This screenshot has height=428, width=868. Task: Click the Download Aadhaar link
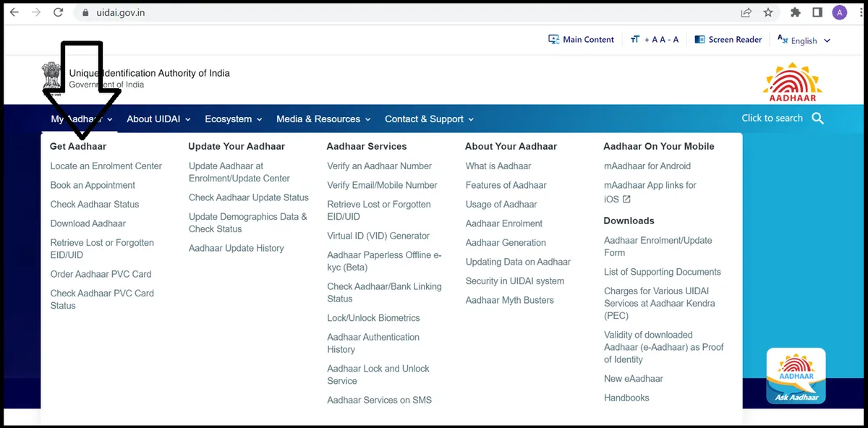pyautogui.click(x=88, y=223)
